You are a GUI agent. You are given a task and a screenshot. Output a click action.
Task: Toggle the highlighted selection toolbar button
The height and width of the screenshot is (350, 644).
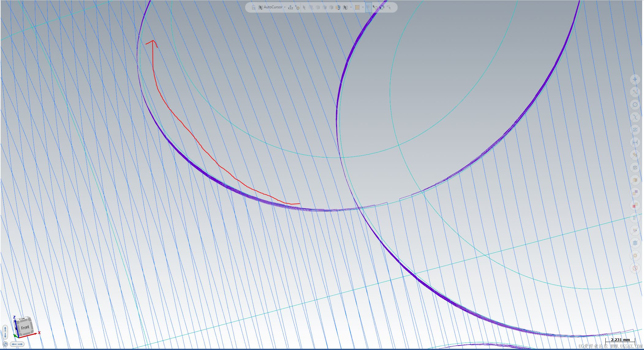[x=369, y=7]
